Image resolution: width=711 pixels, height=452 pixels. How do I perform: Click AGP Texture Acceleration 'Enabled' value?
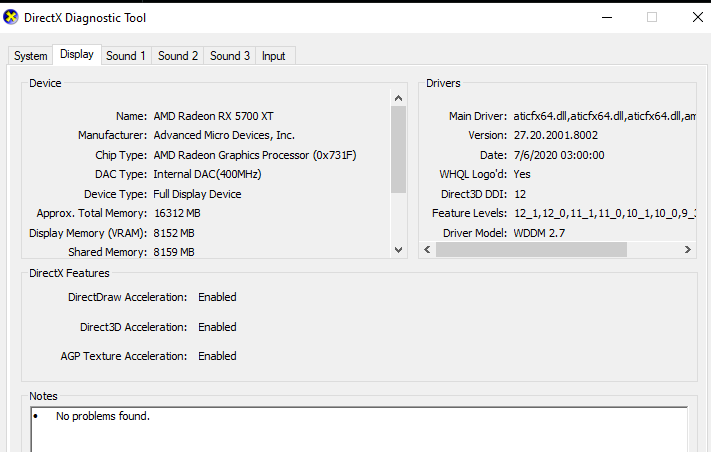coord(217,356)
